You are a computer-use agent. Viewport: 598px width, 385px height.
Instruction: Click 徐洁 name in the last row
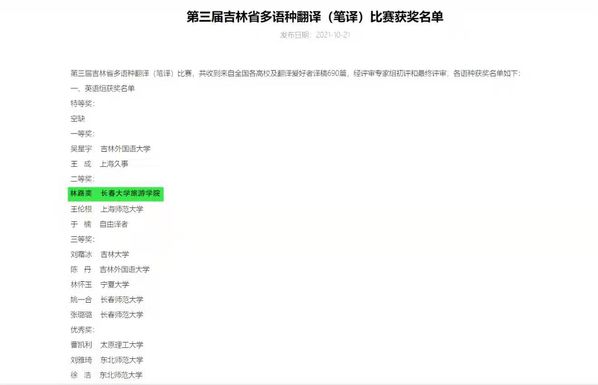click(x=81, y=375)
